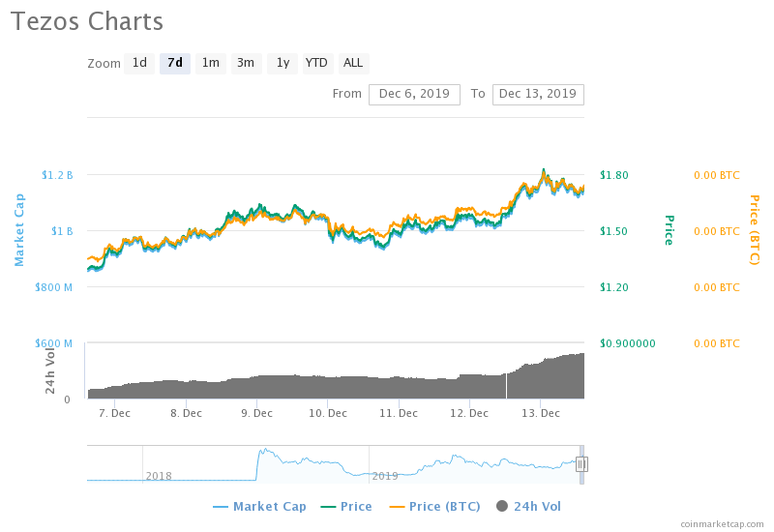The width and height of the screenshot is (774, 532).
Task: Toggle Price (BTC) series in legend
Action: point(435,506)
